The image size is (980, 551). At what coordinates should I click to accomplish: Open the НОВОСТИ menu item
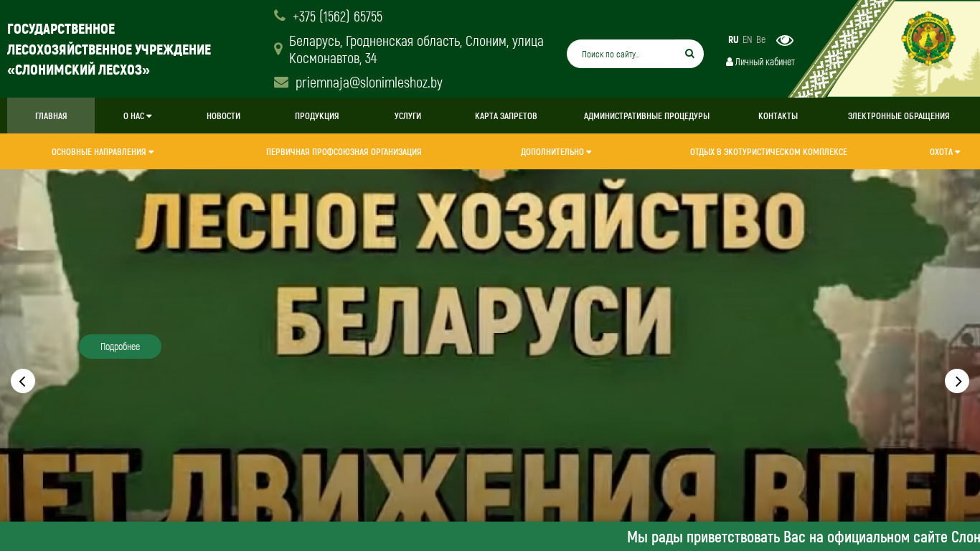(x=223, y=116)
